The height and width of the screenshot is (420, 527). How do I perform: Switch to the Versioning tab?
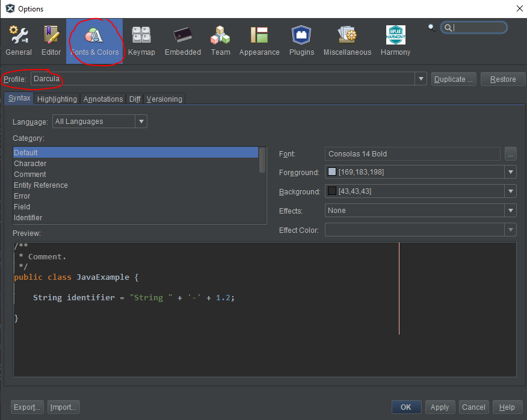coord(164,99)
